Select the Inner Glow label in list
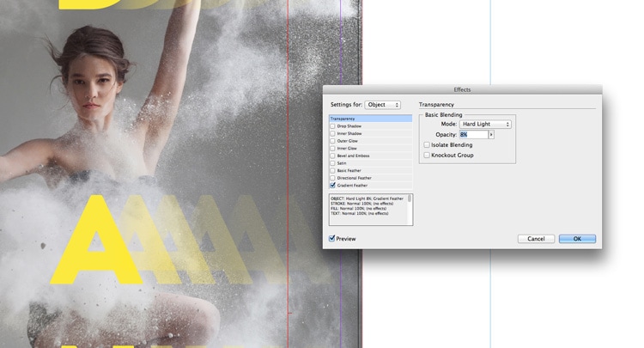 [347, 149]
